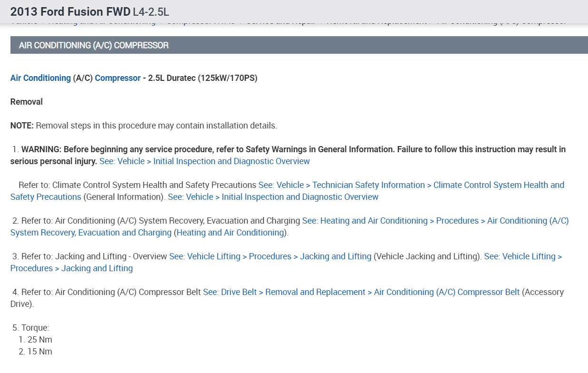Click the '2.5L Duratec (125kW/170PS)' text

tap(202, 78)
